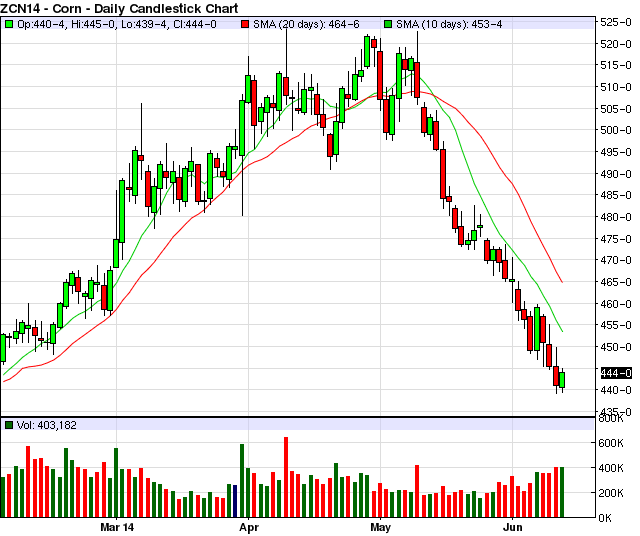
Task: Click the 505-0 price axis label
Action: pos(616,109)
